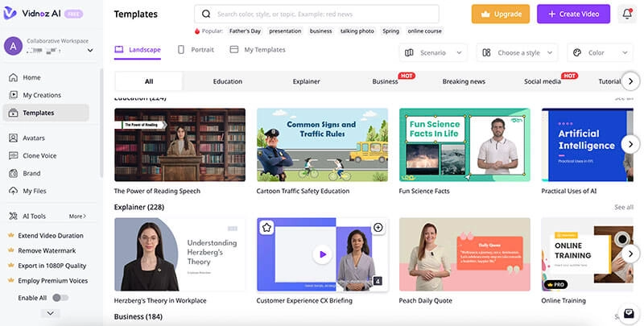Click the Create Video button
The image size is (644, 326).
pyautogui.click(x=573, y=14)
